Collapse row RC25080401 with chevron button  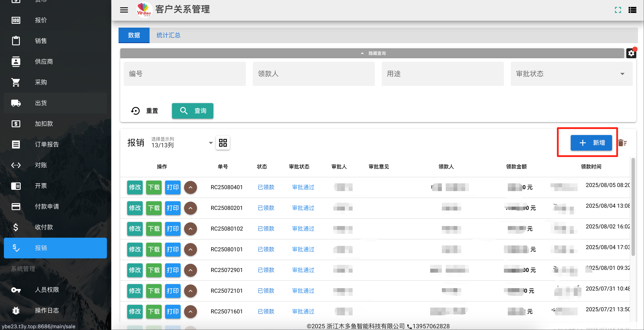(x=191, y=187)
